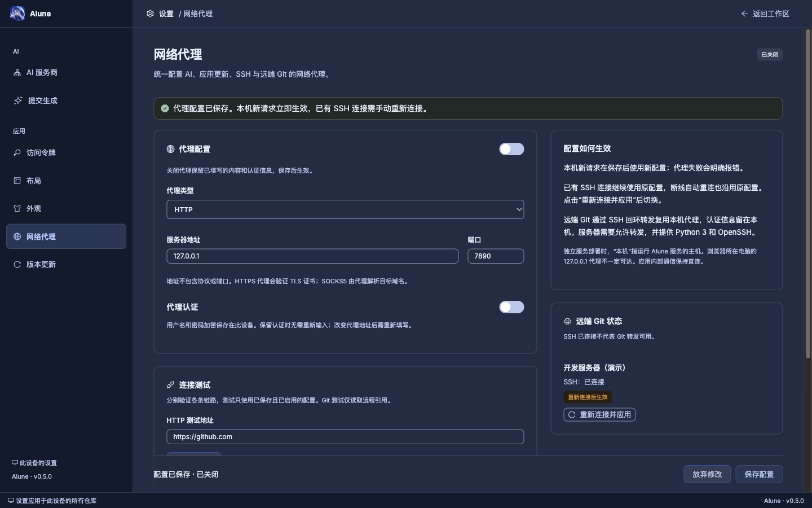
Task: Click the 外观 appearance icon
Action: tap(17, 208)
